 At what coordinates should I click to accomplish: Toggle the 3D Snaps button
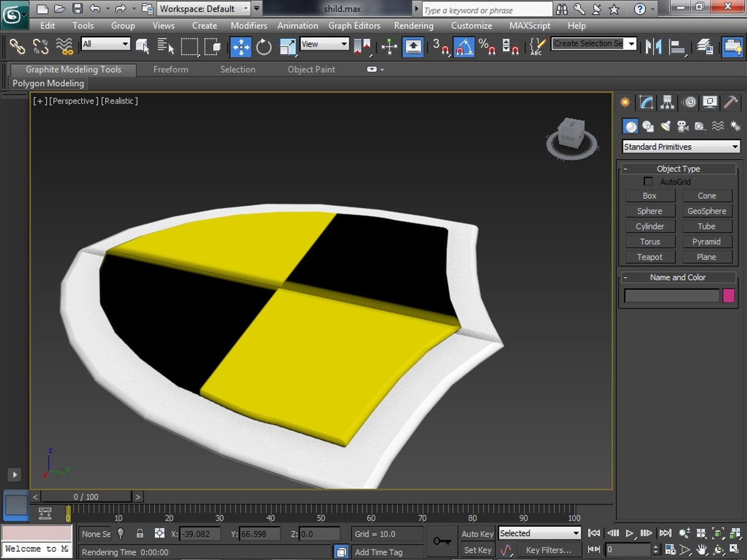click(x=441, y=47)
